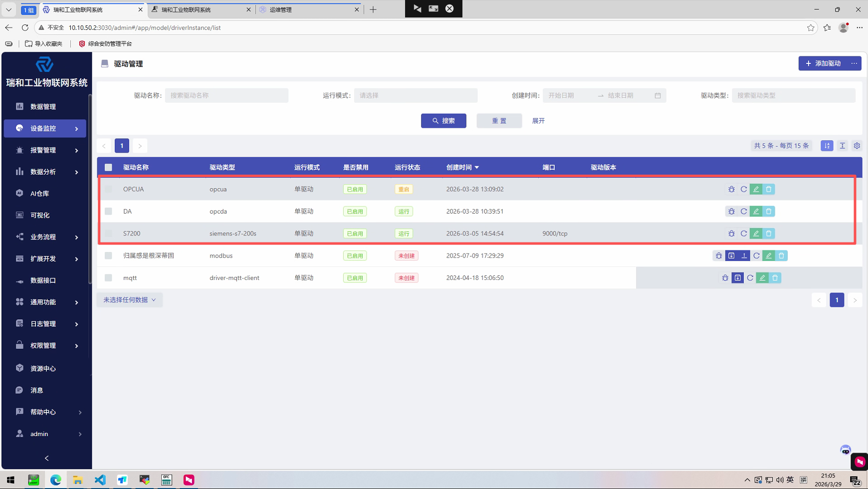
Task: Check the mqtt driver row checkbox
Action: pos(108,278)
